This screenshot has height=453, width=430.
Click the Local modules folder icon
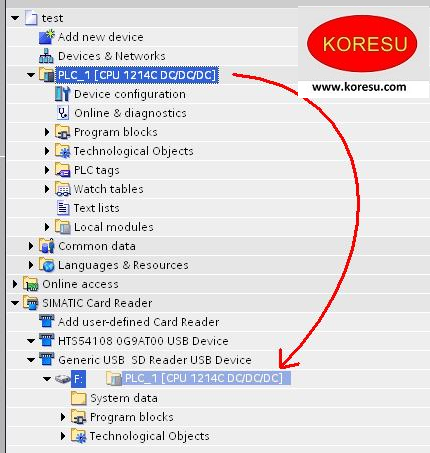coord(62,227)
